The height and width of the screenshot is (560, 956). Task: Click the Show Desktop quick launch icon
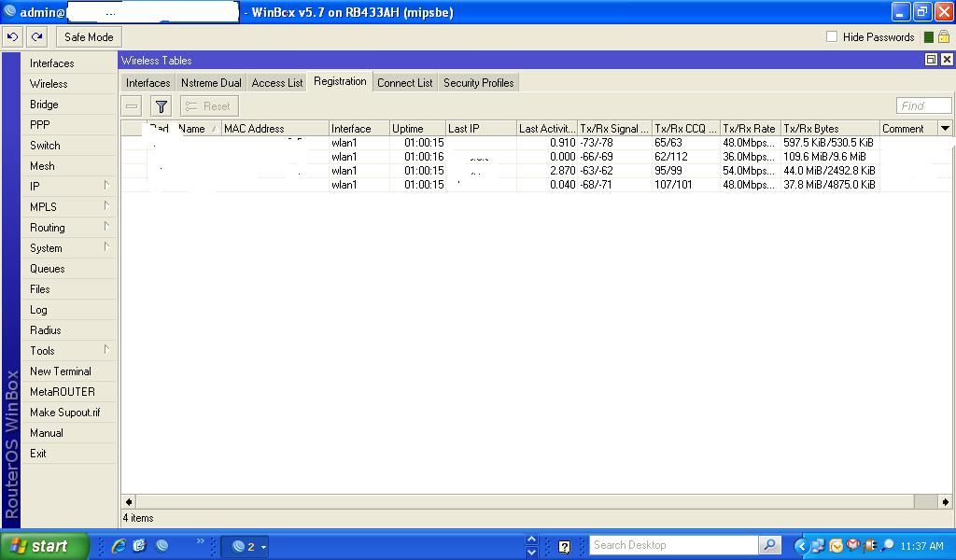(x=140, y=545)
